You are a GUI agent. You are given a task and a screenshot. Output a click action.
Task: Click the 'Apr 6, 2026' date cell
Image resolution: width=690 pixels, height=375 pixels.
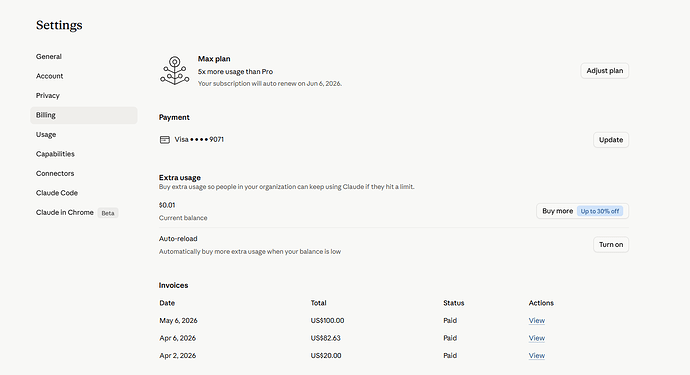pyautogui.click(x=178, y=338)
